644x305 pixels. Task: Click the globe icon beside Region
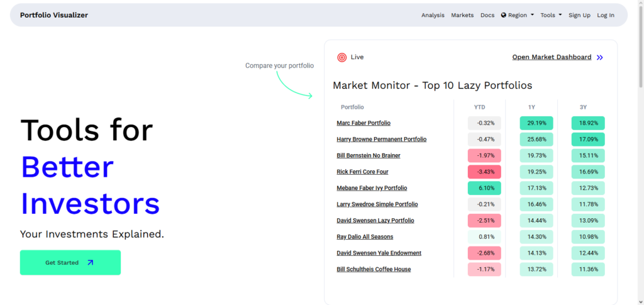pyautogui.click(x=504, y=15)
